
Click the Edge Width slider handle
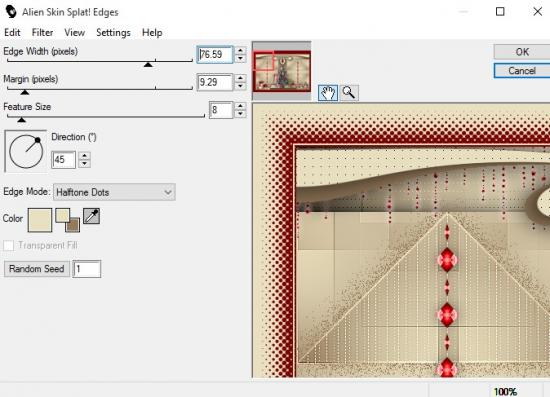(x=148, y=64)
